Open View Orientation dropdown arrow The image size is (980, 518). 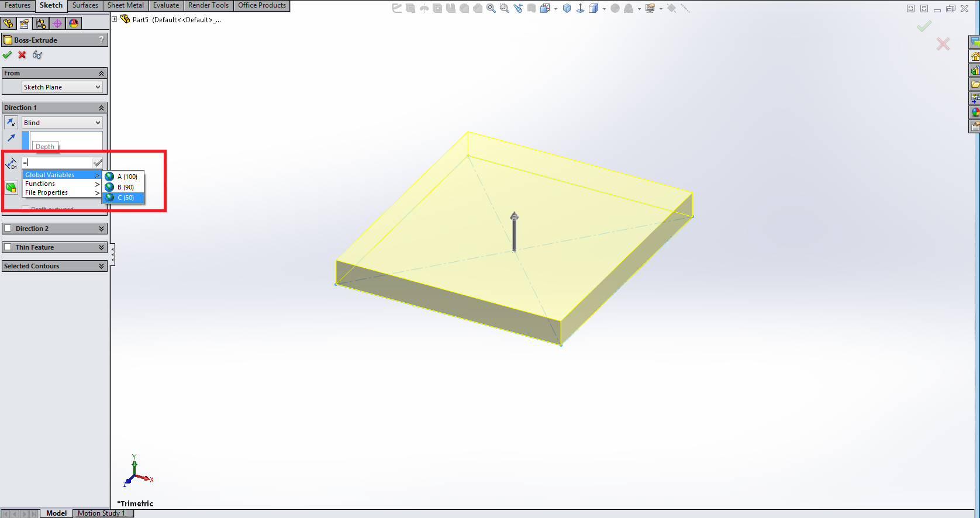(555, 9)
